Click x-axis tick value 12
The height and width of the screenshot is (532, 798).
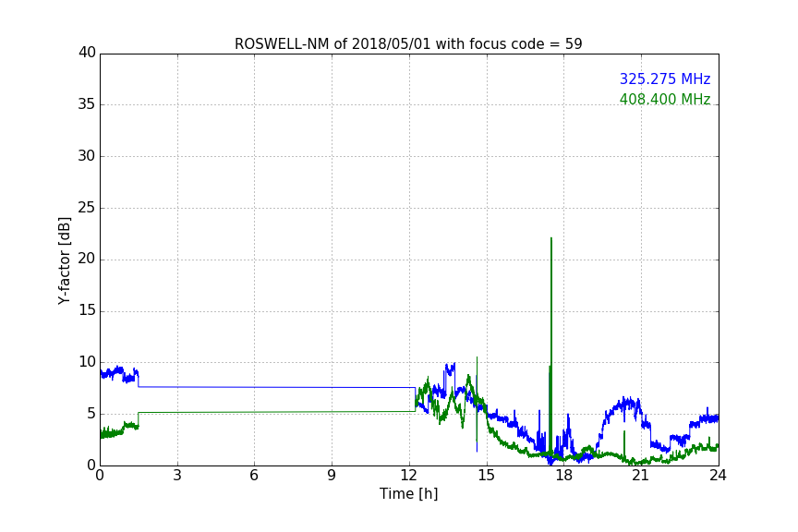pos(408,476)
